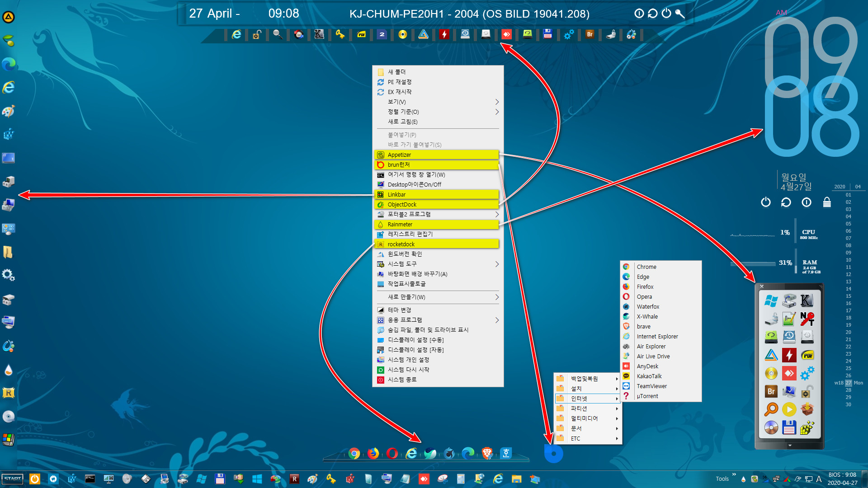
Task: Open Internet Explorer in the top dock
Action: click(x=236, y=34)
